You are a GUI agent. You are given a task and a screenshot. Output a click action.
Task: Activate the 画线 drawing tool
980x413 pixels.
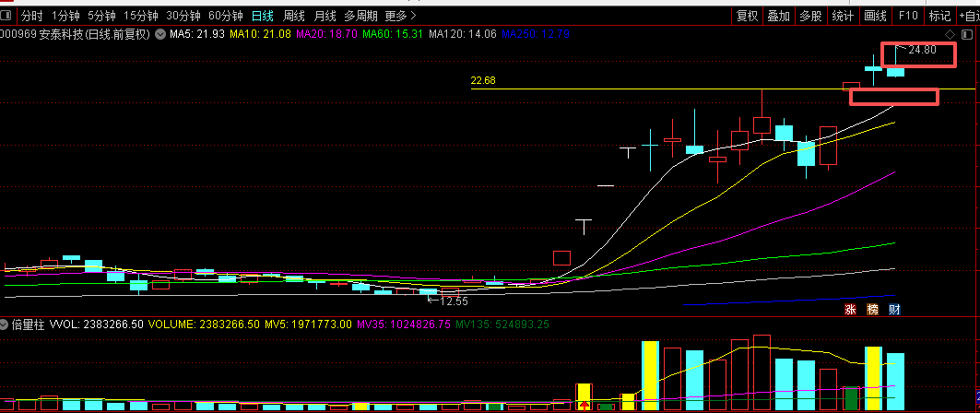point(875,16)
